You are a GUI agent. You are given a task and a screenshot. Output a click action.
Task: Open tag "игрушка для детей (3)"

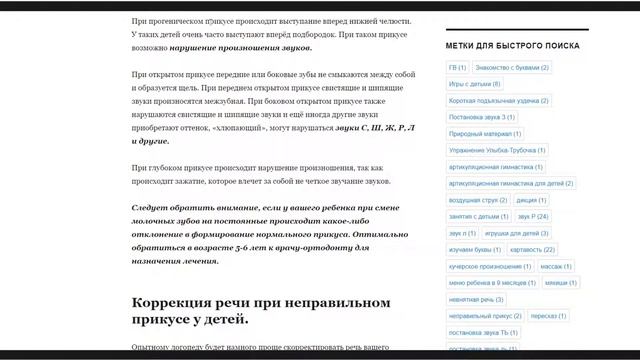tap(516, 233)
